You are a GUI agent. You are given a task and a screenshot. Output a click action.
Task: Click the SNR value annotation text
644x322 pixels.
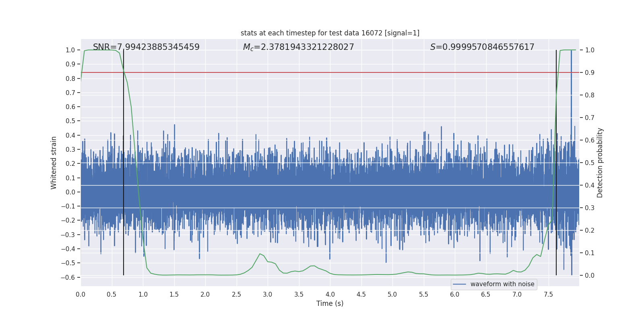pos(146,47)
